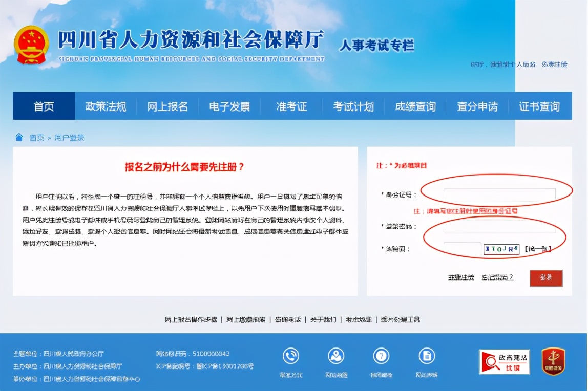The width and height of the screenshot is (588, 391).
Task: Click the captcha image
Action: 501,249
